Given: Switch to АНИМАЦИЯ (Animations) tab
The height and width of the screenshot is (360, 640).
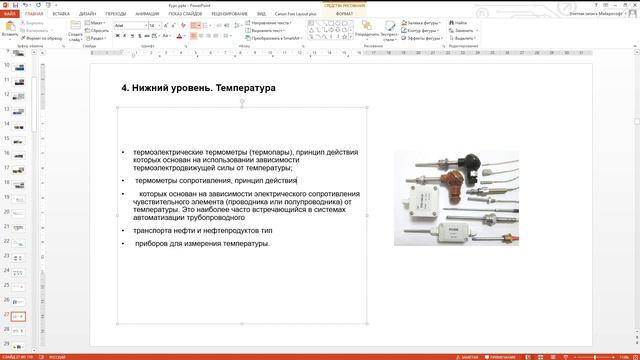Looking at the screenshot, I should 147,13.
